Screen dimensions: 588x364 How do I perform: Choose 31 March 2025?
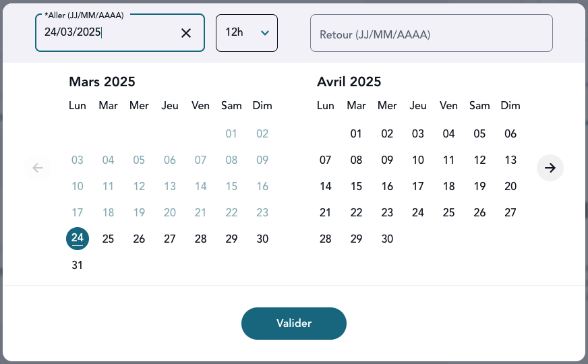(78, 265)
